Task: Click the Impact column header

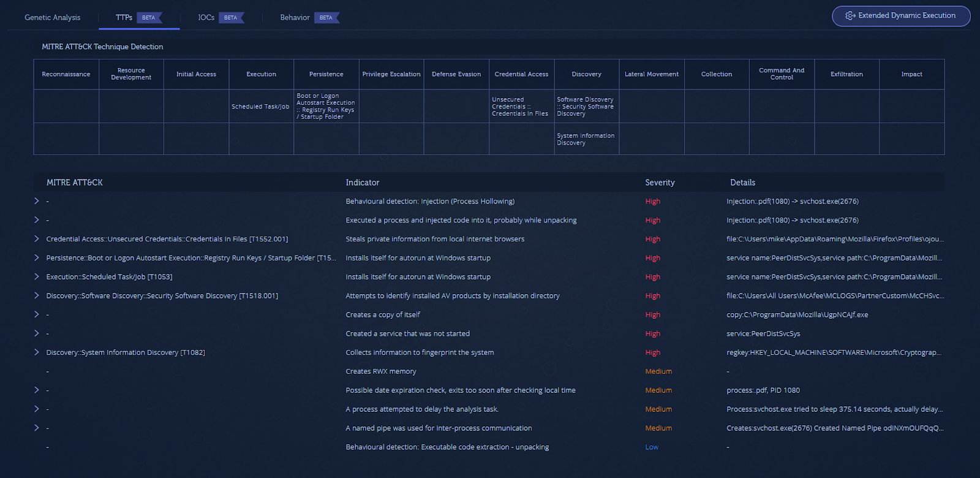Action: point(911,74)
